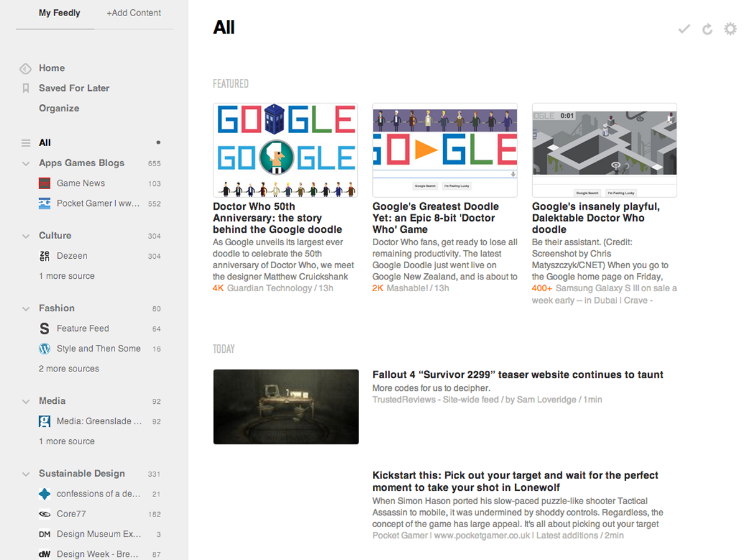Click the Pocket Gamer feed icon
This screenshot has width=747, height=560.
(44, 203)
